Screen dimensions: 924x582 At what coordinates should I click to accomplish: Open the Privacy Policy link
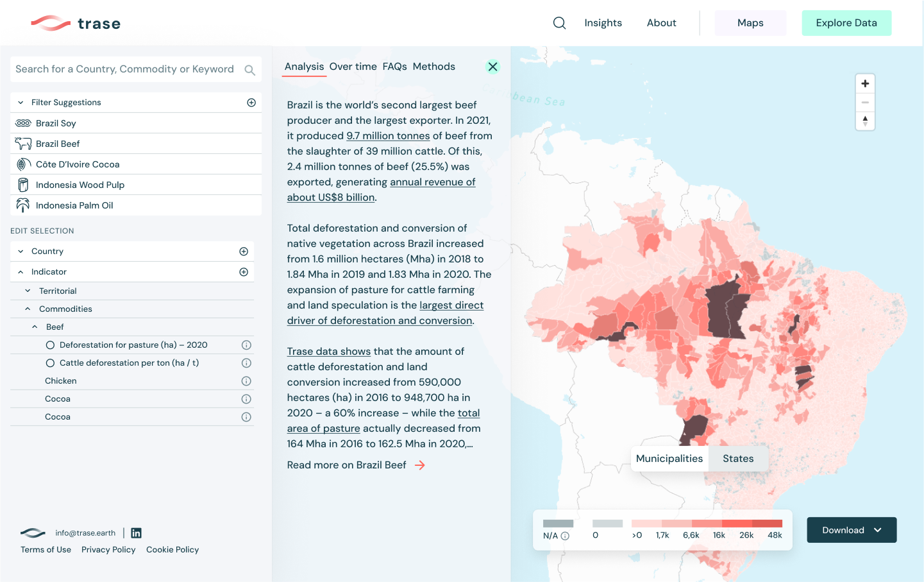click(x=108, y=550)
